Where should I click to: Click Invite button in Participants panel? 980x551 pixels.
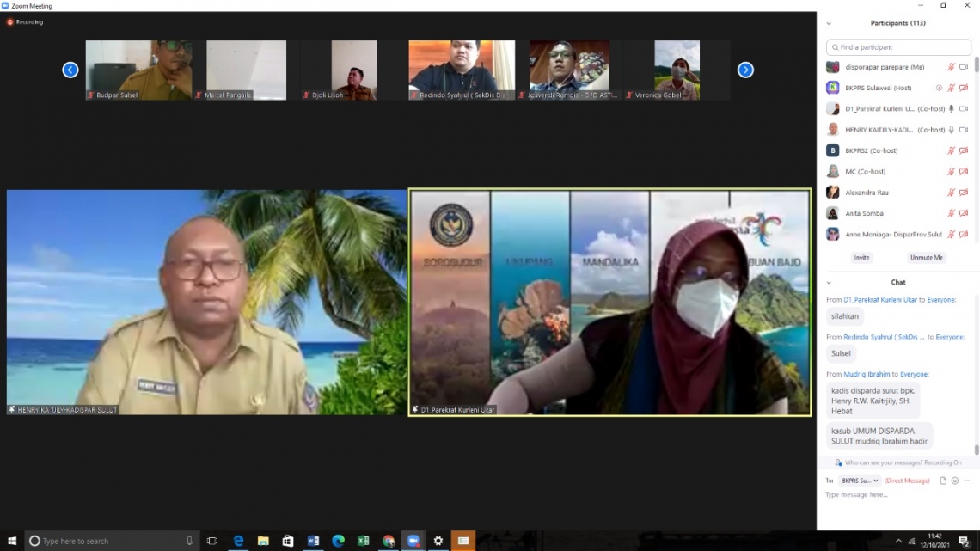coord(861,257)
